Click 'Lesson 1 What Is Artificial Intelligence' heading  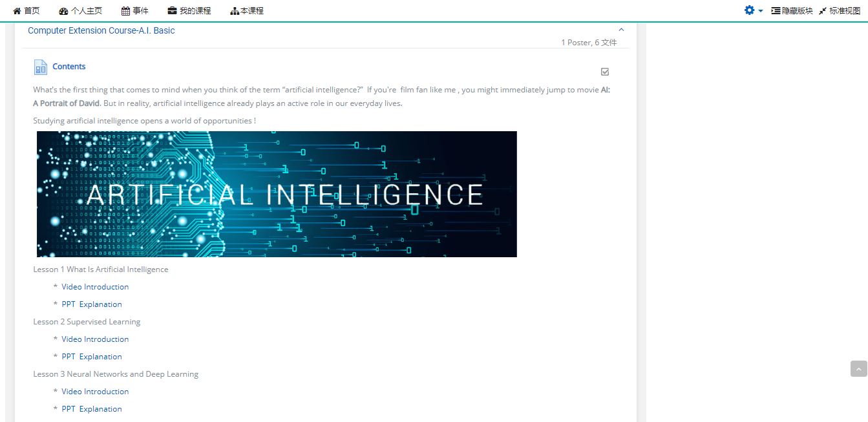pos(101,269)
